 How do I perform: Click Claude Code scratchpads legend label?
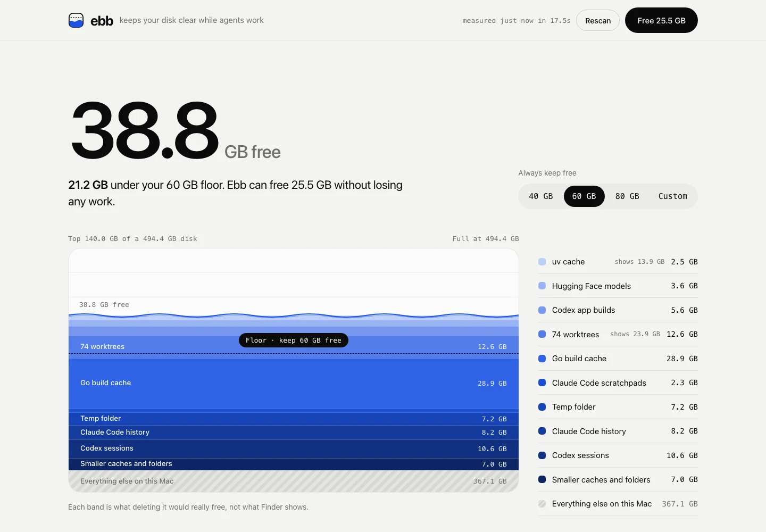tap(599, 383)
